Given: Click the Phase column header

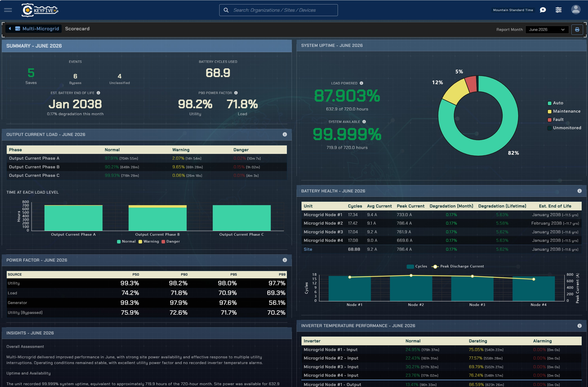Looking at the screenshot, I should [15, 150].
